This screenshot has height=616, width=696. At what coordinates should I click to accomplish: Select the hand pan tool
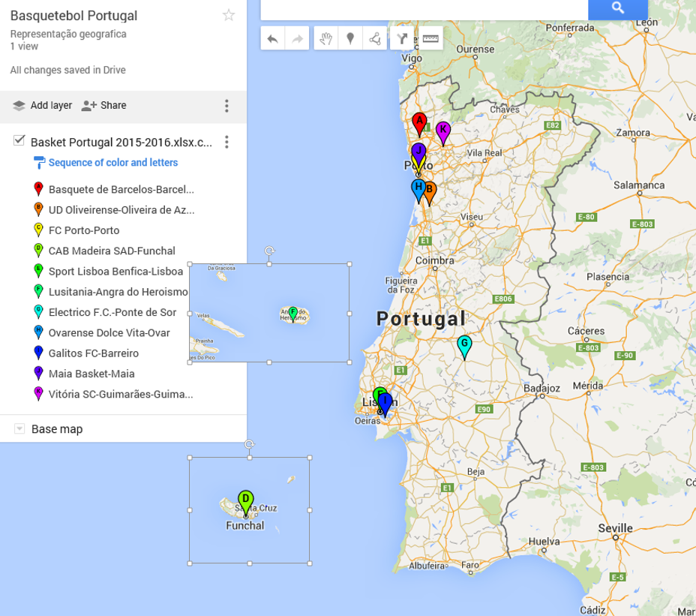(325, 39)
